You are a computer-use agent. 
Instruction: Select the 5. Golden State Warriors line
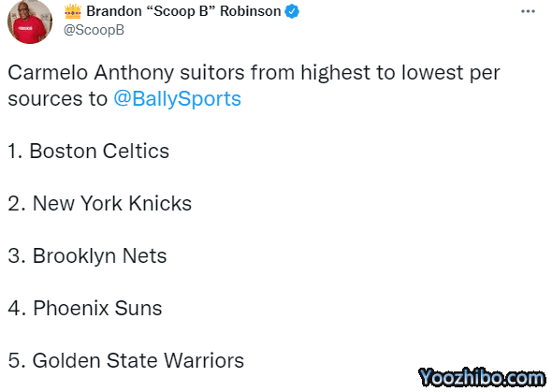125,361
